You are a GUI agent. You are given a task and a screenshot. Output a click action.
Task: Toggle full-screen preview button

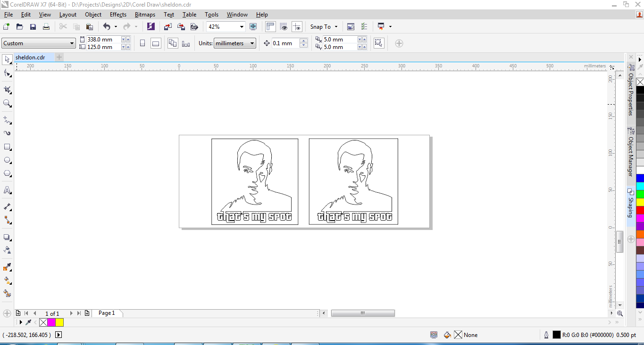pyautogui.click(x=253, y=27)
